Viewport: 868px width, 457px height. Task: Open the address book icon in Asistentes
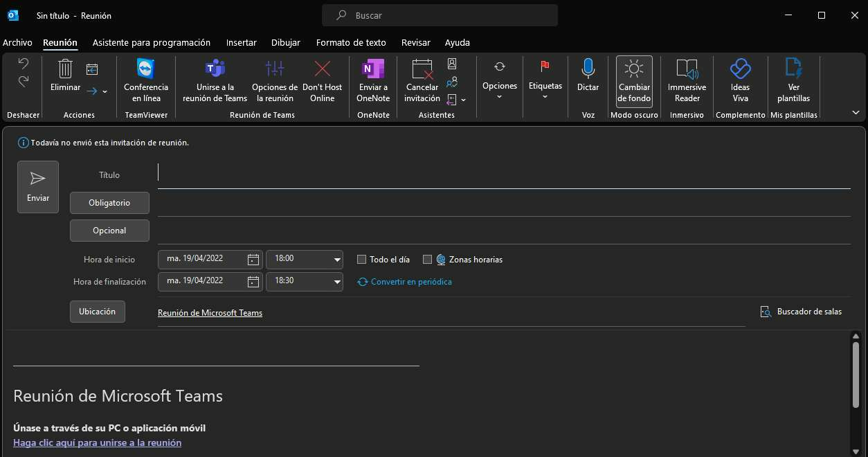[x=452, y=64]
